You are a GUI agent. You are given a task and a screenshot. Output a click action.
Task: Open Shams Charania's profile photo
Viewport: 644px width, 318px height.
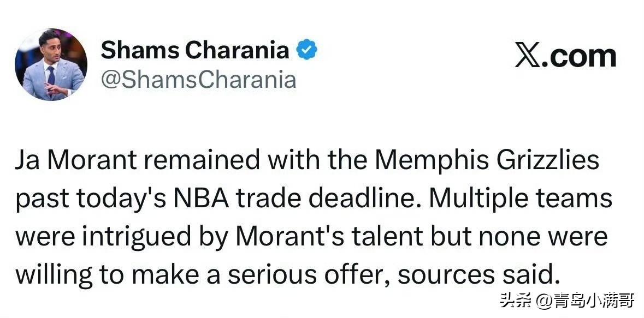pyautogui.click(x=51, y=64)
